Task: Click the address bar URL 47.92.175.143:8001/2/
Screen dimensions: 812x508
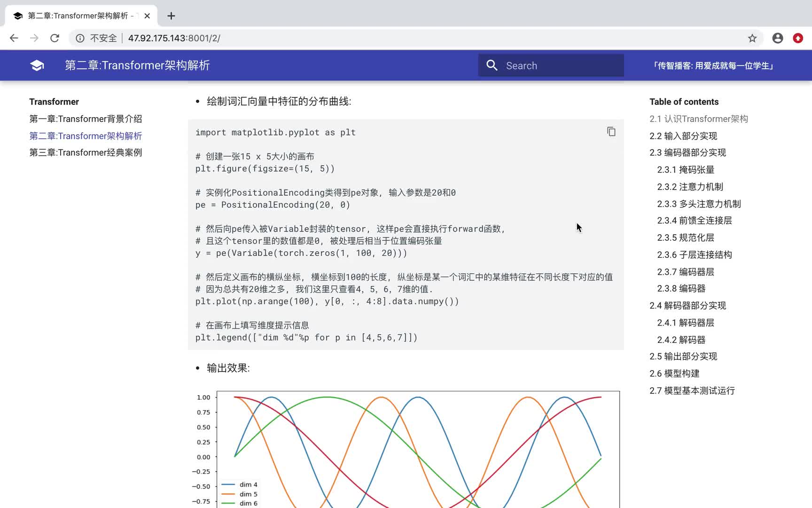Action: [174, 38]
